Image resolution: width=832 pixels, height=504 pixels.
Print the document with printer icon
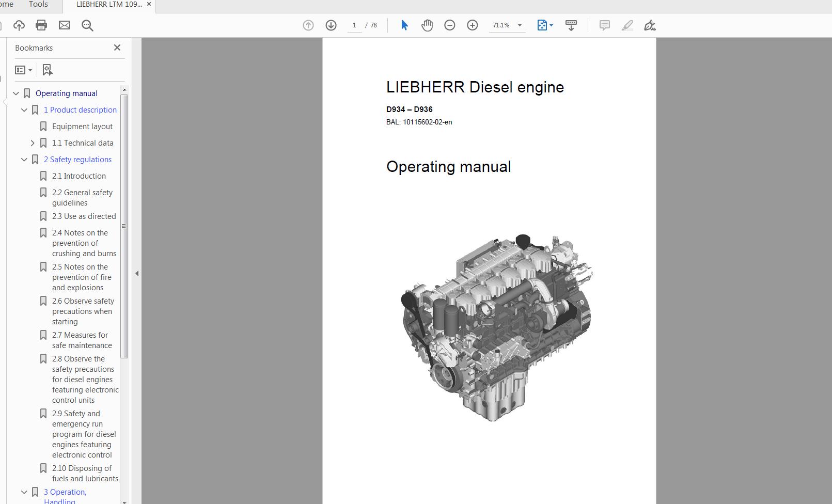coord(41,25)
